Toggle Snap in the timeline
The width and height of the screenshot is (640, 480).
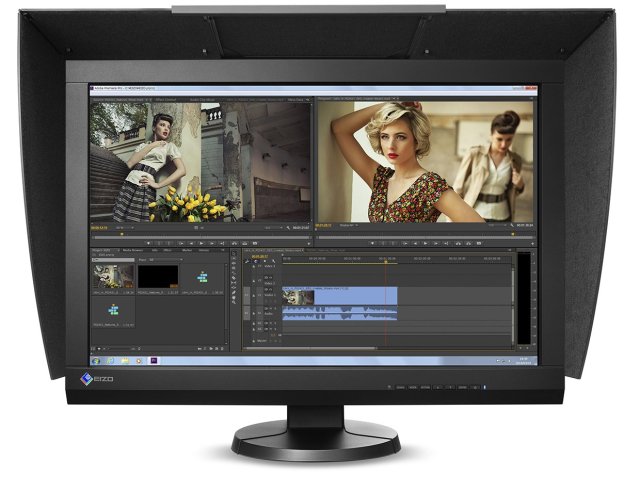(x=256, y=261)
